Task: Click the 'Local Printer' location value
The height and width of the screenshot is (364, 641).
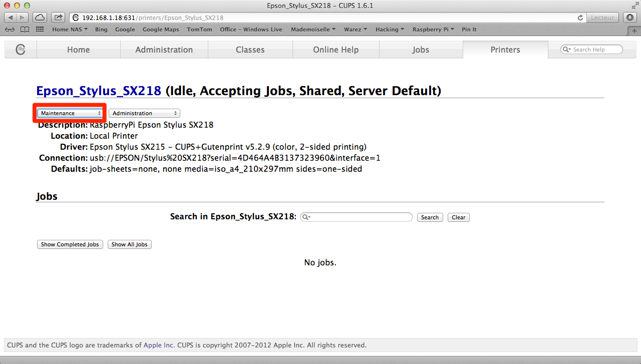Action: click(114, 136)
